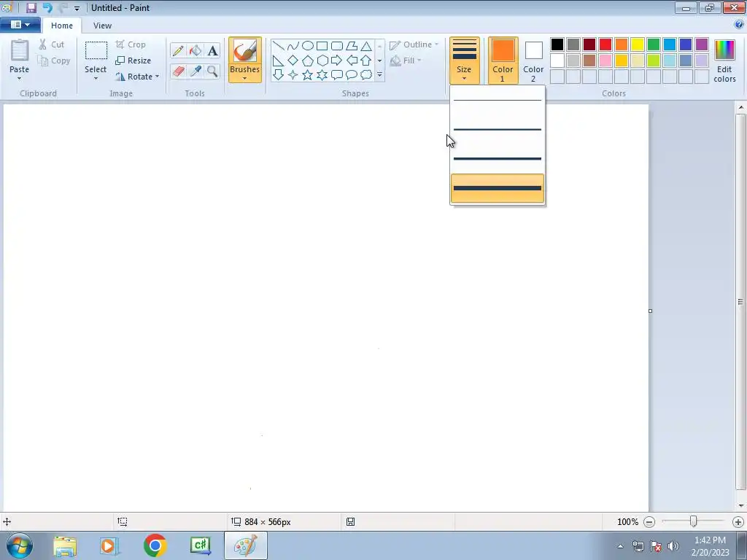
Task: Choose the thickest highlighted line size
Action: (498, 188)
